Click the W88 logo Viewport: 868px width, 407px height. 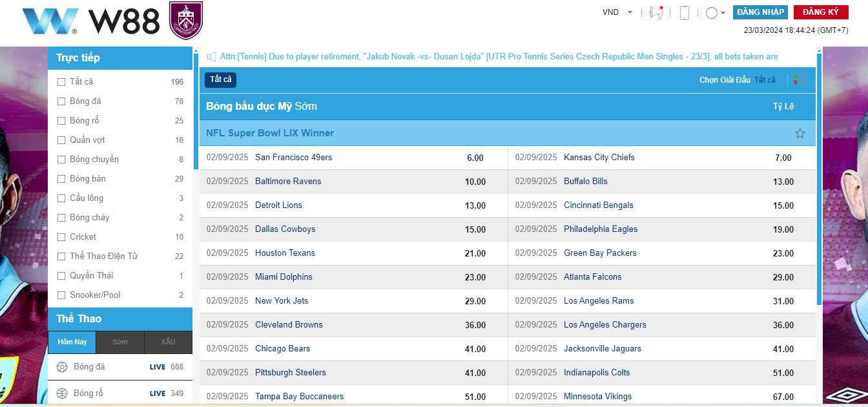[91, 21]
